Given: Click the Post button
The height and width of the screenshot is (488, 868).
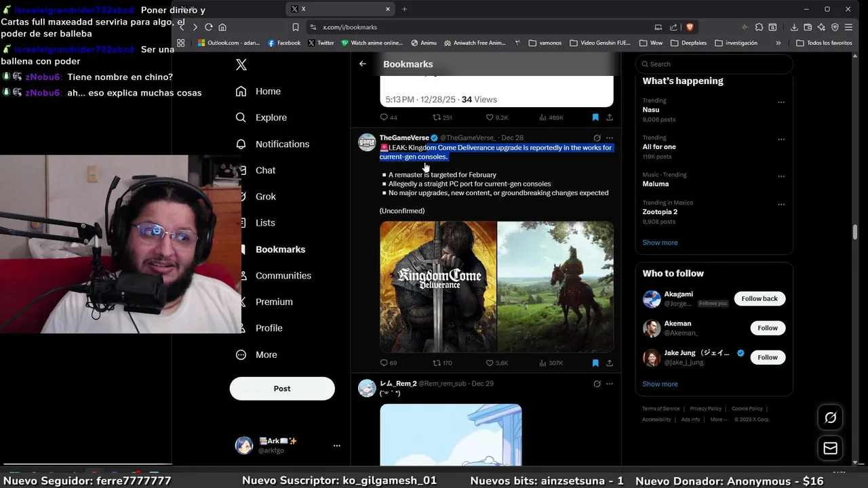Looking at the screenshot, I should (282, 388).
